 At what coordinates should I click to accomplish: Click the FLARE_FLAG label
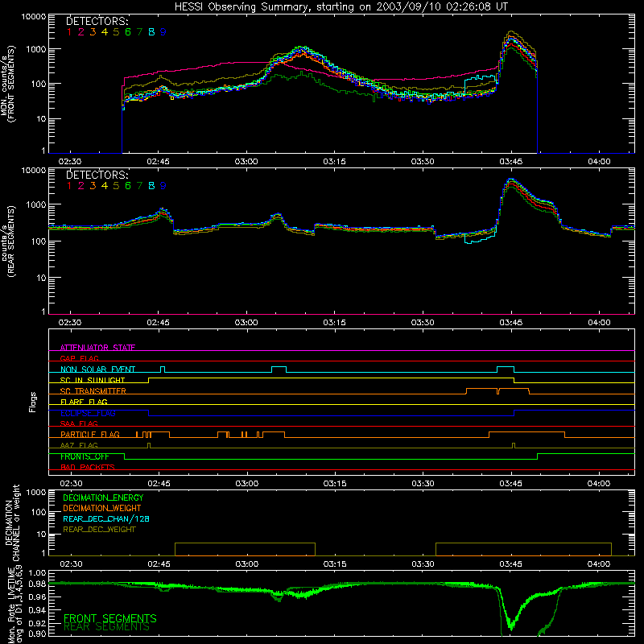coord(84,402)
